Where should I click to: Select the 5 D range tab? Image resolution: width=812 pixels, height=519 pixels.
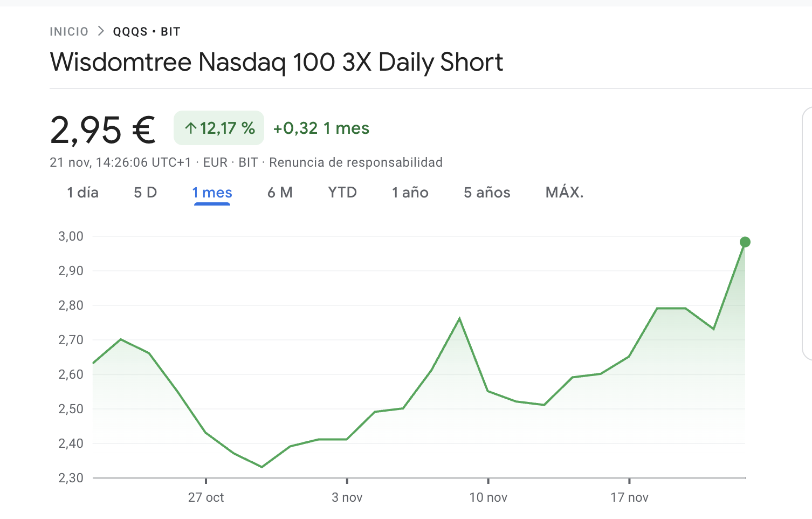tap(145, 193)
